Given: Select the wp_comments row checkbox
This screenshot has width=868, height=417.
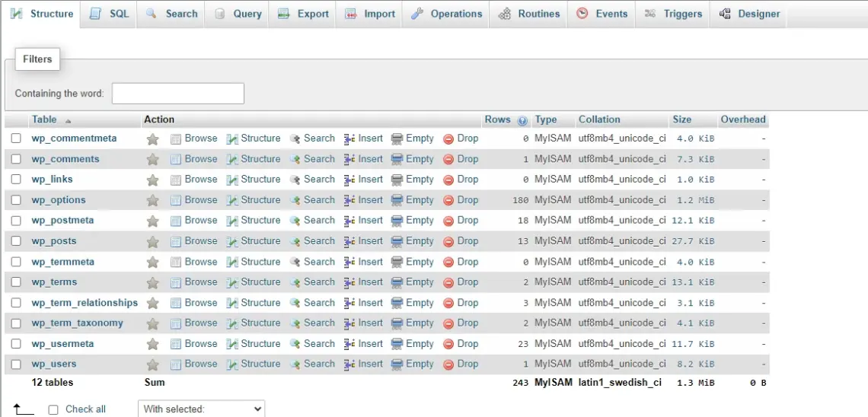Looking at the screenshot, I should 16,159.
